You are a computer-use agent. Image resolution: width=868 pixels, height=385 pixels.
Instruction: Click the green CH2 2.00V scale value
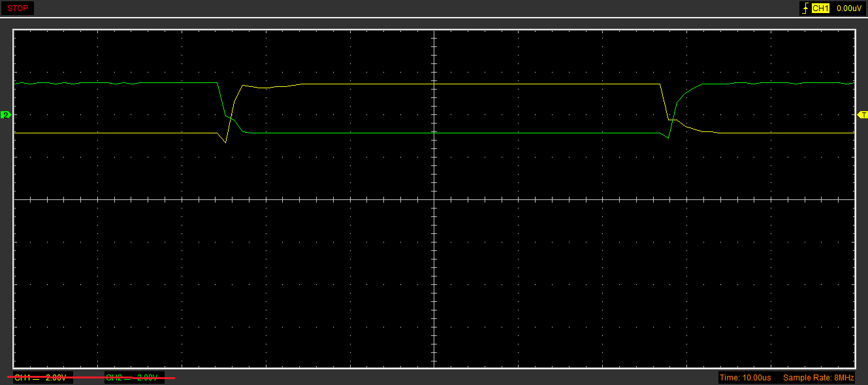click(x=147, y=378)
